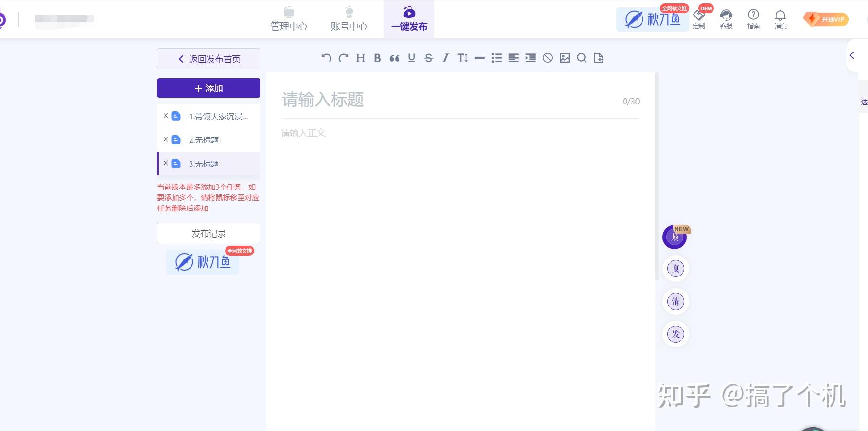
Task: Click the round 质 quality check button
Action: [675, 237]
